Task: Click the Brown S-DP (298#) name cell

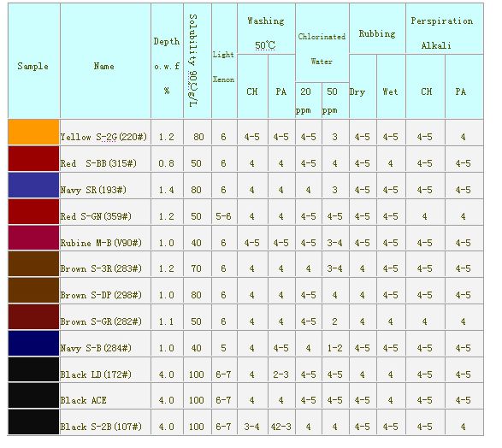Action: [x=105, y=290]
